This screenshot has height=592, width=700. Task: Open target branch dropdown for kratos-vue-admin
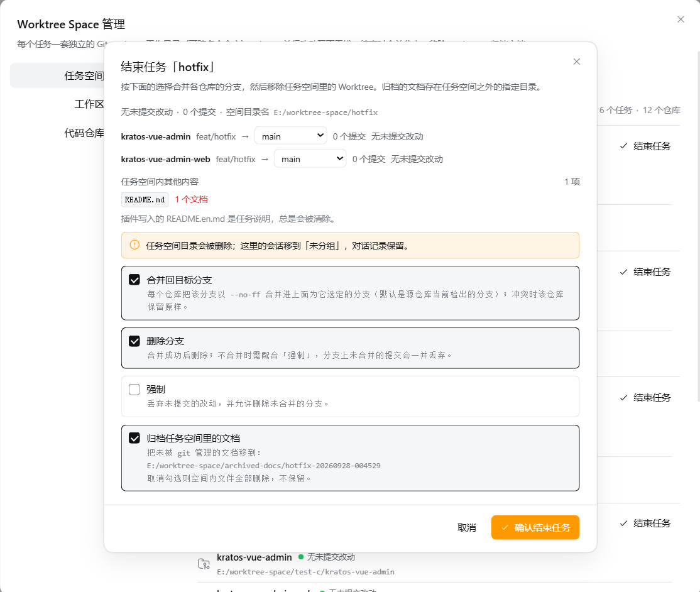coord(291,136)
